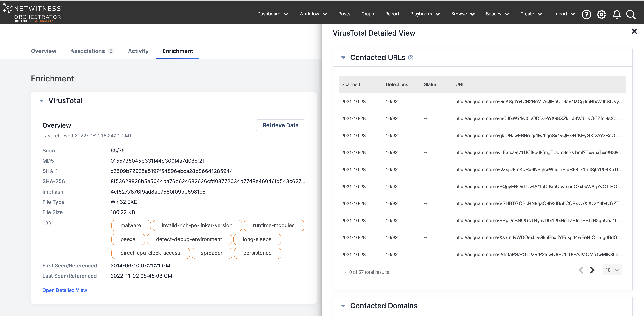Open the help question mark icon in navbar

click(x=586, y=14)
